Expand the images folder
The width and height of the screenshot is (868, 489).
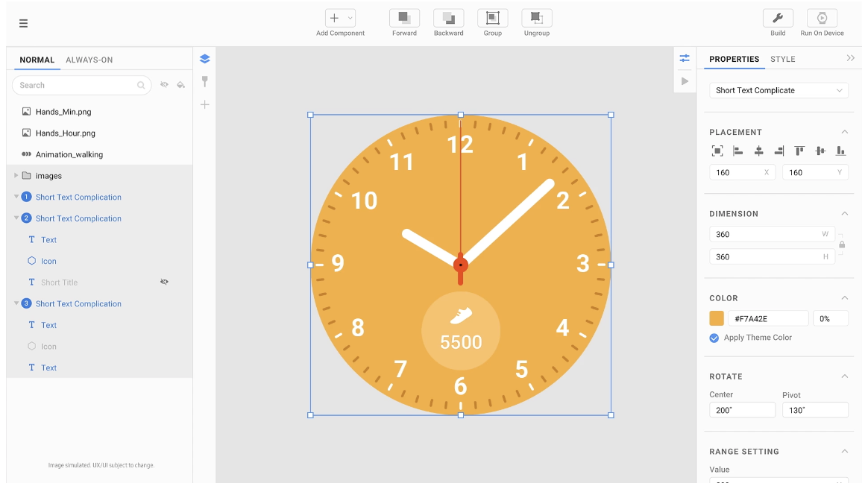pyautogui.click(x=16, y=176)
